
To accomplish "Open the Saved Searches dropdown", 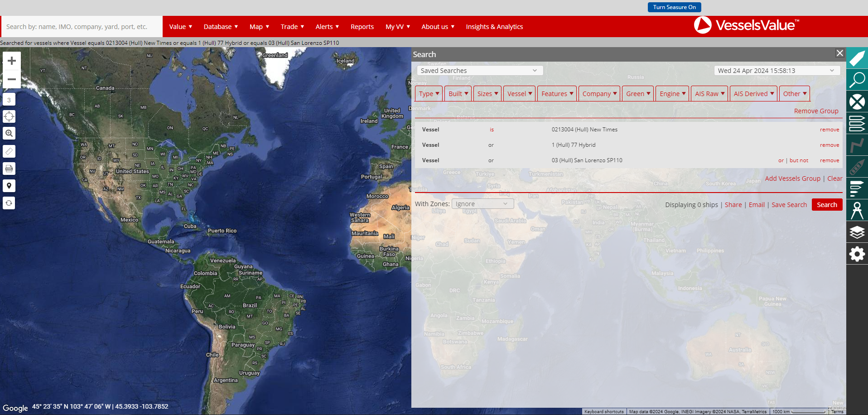I will tap(479, 71).
